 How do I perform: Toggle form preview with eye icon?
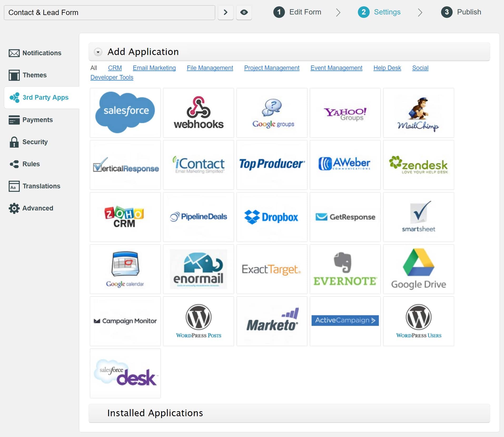(x=244, y=12)
